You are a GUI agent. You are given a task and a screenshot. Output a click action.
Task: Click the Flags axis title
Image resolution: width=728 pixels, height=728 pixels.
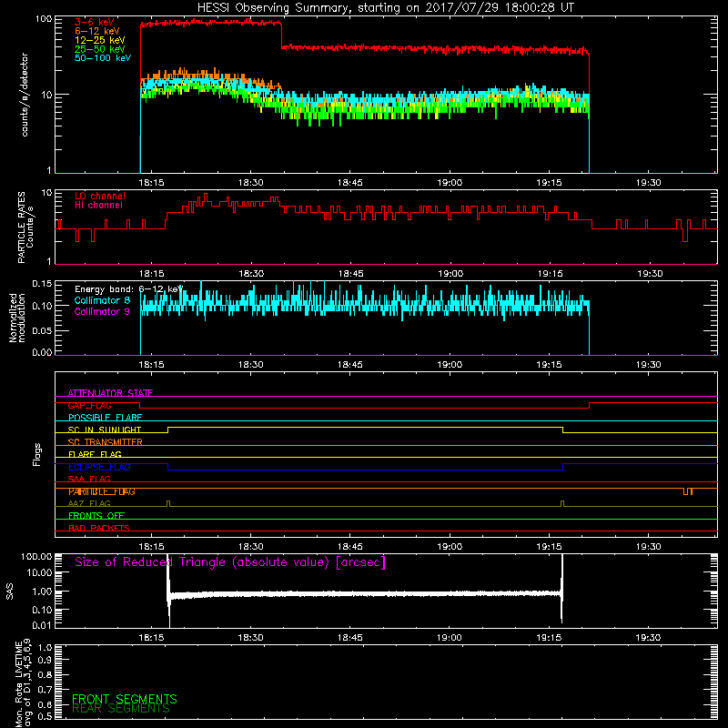[36, 454]
